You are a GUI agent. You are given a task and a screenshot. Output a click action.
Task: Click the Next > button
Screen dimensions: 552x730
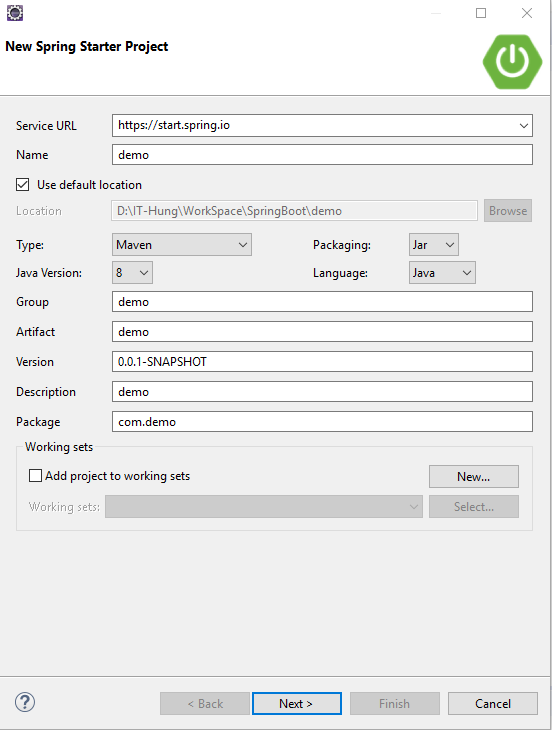tap(297, 703)
